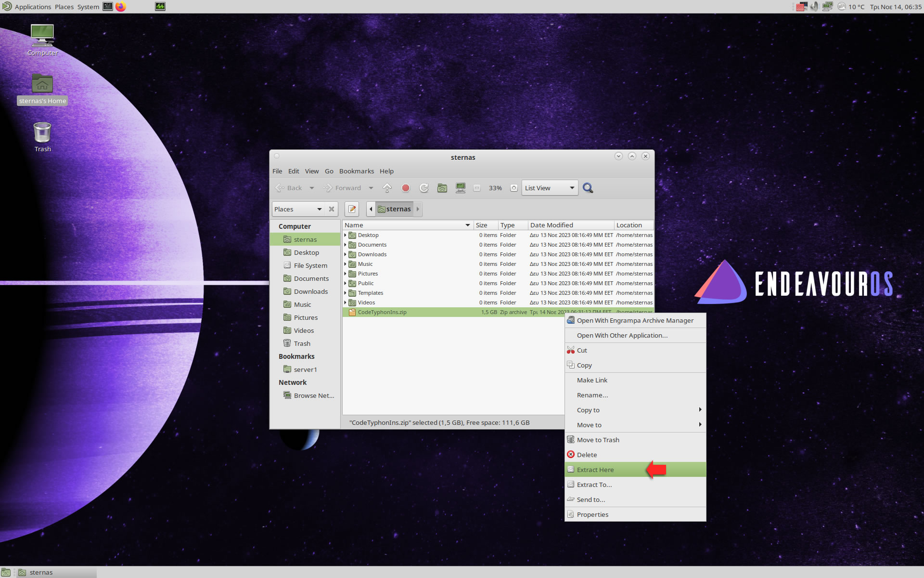This screenshot has height=578, width=924.
Task: Select File System in the sidebar
Action: pos(305,265)
